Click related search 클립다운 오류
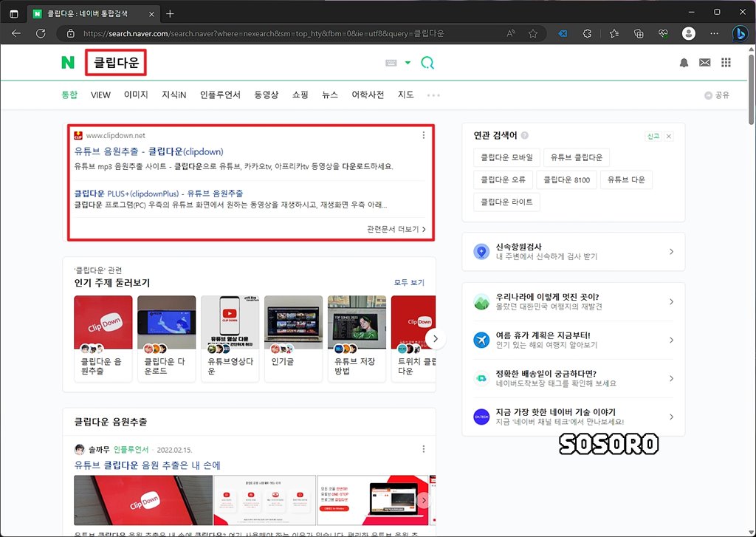The height and width of the screenshot is (537, 756). coord(503,179)
